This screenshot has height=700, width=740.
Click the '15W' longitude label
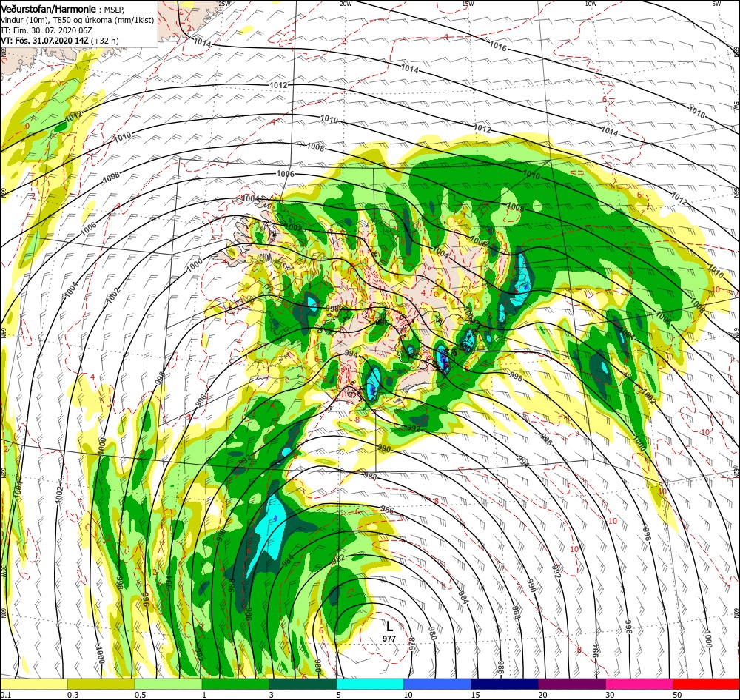468,4
